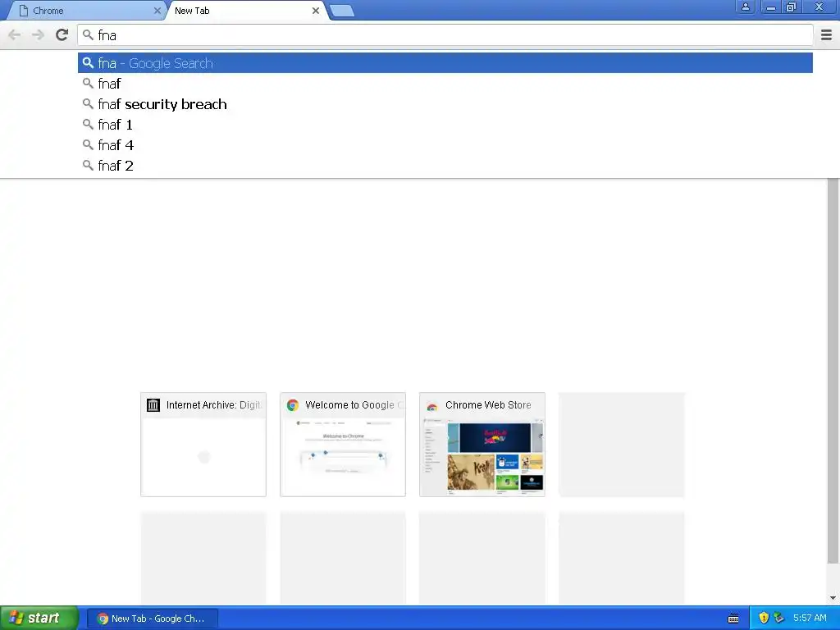Close the New Tab tab

click(x=316, y=11)
